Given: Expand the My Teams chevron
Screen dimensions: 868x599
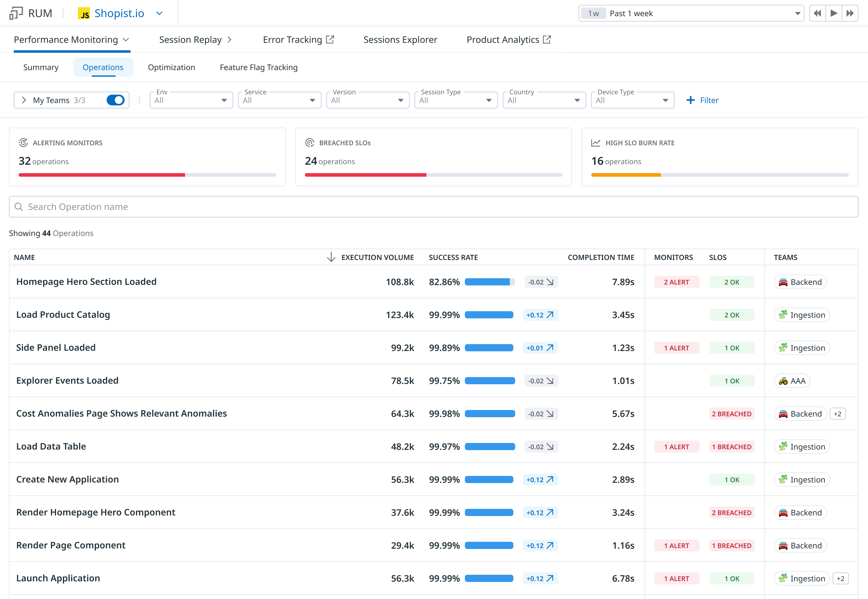Looking at the screenshot, I should point(24,100).
